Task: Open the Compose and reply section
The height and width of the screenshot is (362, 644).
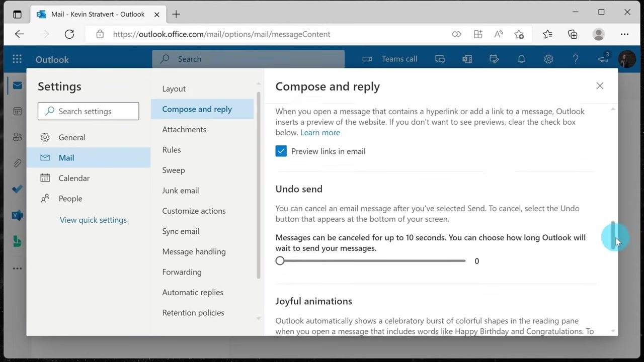Action: coord(202,109)
